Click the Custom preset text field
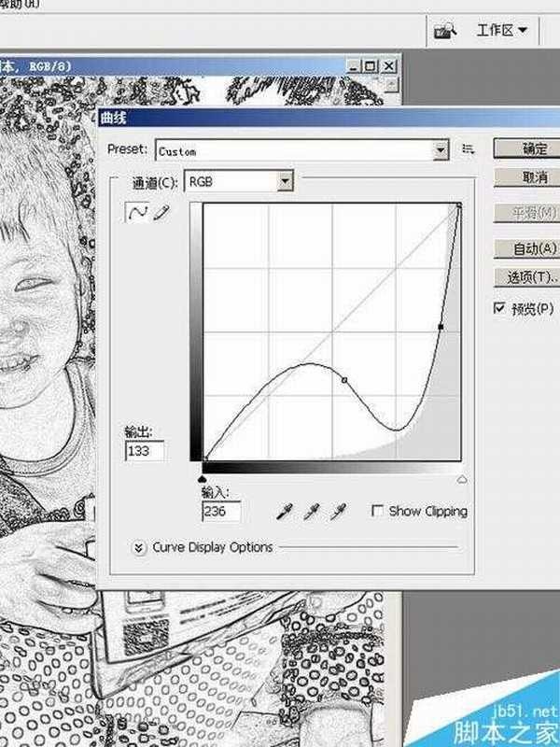The image size is (560, 747). 295,150
